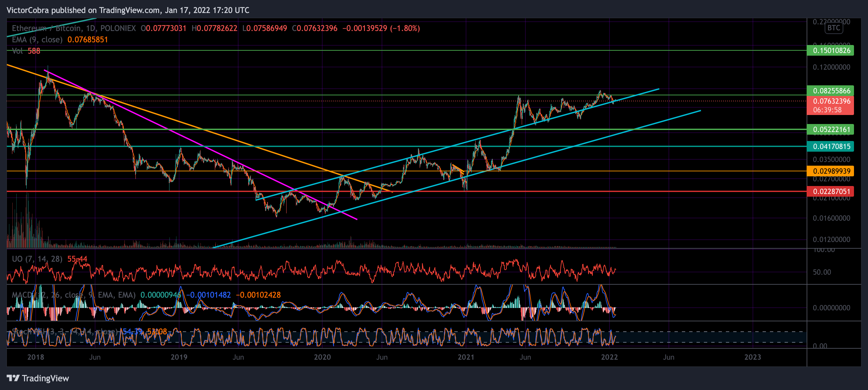Click the 0.07685851 EMA value
Image resolution: width=868 pixels, height=390 pixels.
[88, 40]
